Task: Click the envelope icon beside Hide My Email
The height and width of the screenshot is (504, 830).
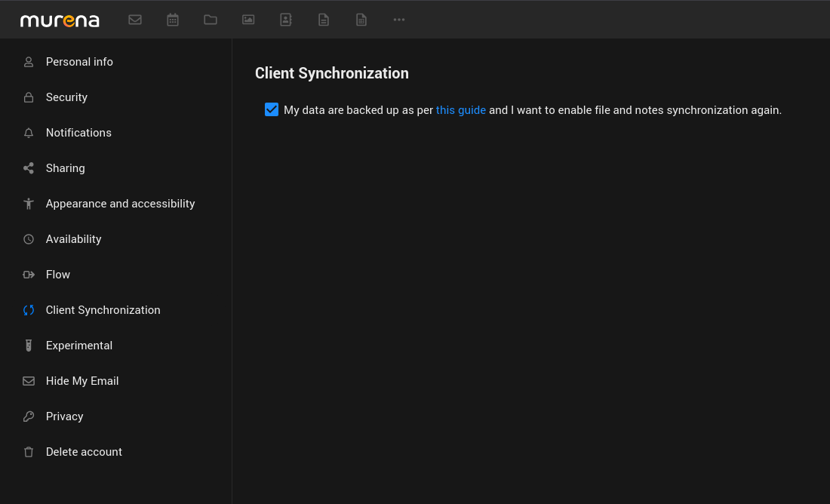Action: pos(29,381)
